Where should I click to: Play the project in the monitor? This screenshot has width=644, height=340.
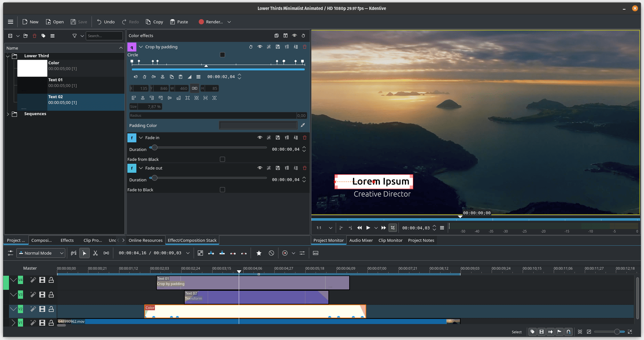tap(368, 228)
